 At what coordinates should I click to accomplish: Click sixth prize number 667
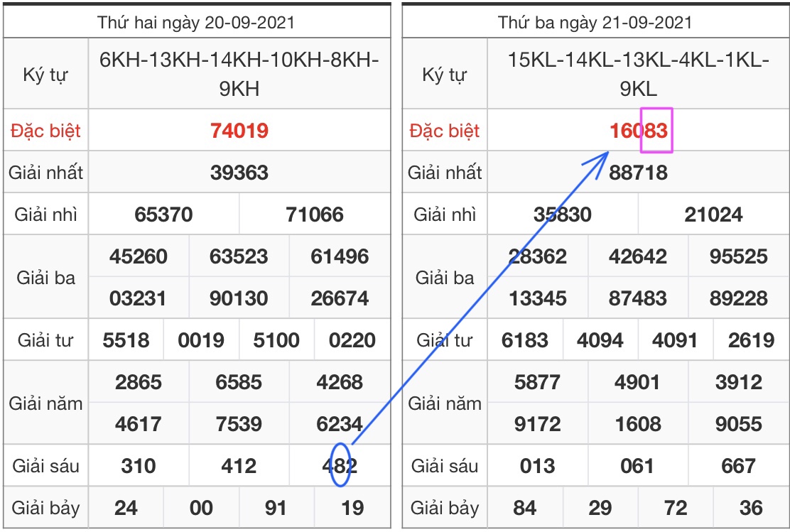[x=738, y=466]
